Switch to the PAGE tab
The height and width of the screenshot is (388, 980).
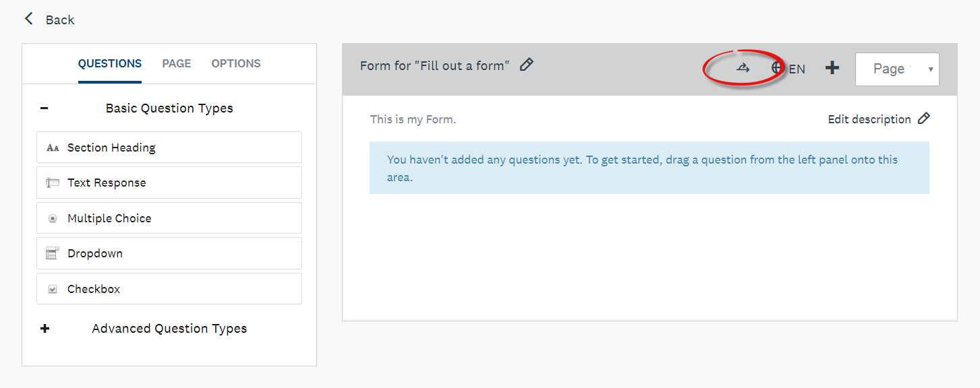click(x=176, y=63)
